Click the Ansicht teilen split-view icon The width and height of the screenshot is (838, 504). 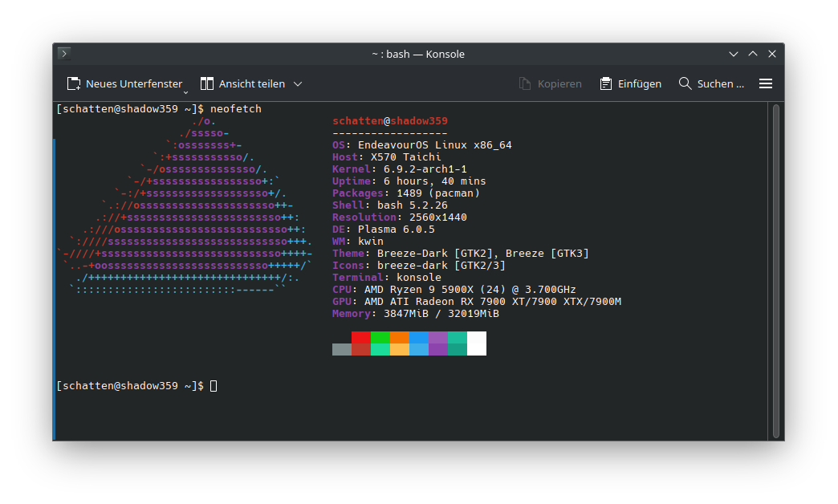tap(207, 83)
